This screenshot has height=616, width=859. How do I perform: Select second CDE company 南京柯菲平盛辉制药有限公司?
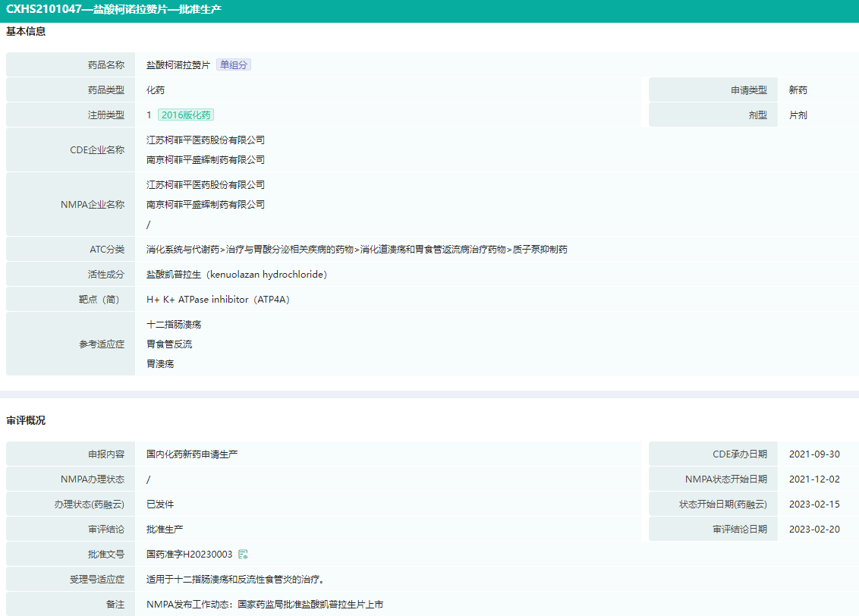point(205,160)
